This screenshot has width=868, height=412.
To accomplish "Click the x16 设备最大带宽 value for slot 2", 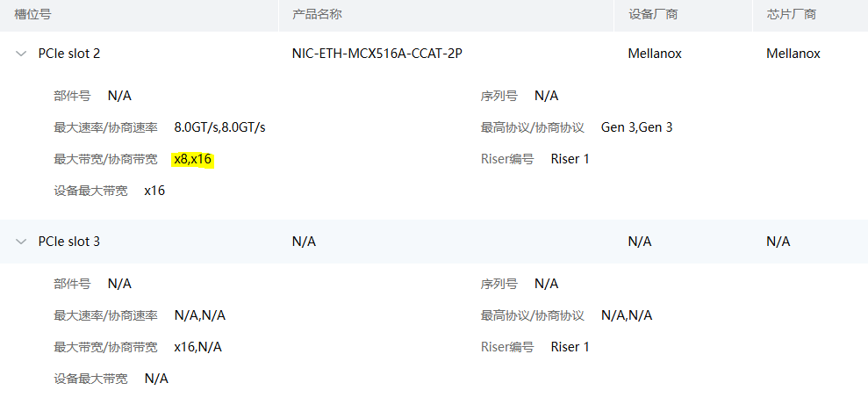I will (154, 191).
